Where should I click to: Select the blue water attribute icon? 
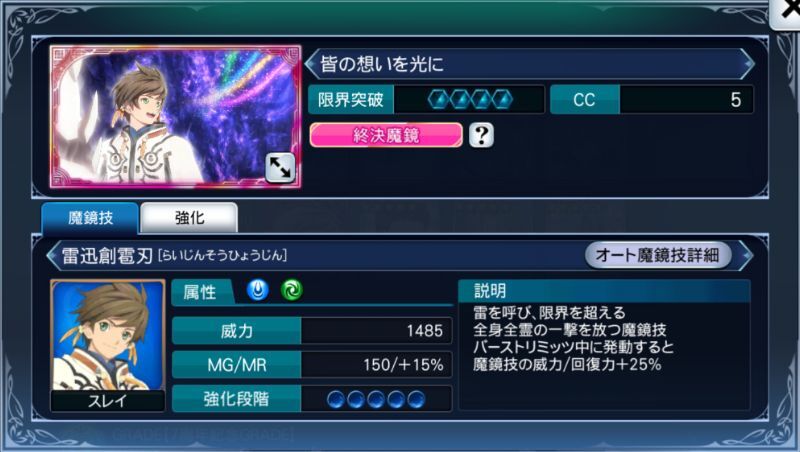[258, 290]
